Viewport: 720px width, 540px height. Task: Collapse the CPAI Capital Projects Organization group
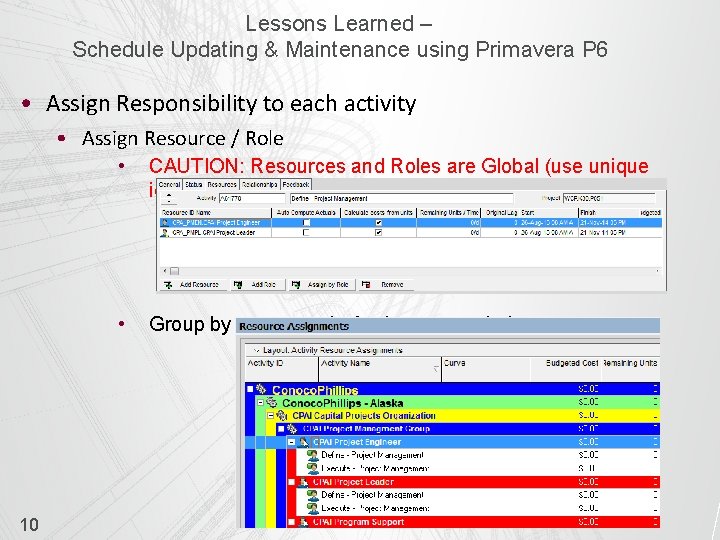click(x=270, y=416)
